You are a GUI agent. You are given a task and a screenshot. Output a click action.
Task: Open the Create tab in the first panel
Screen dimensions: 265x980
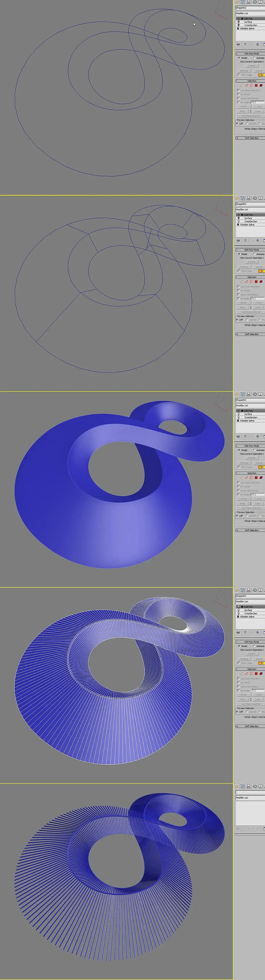tap(237, 2)
